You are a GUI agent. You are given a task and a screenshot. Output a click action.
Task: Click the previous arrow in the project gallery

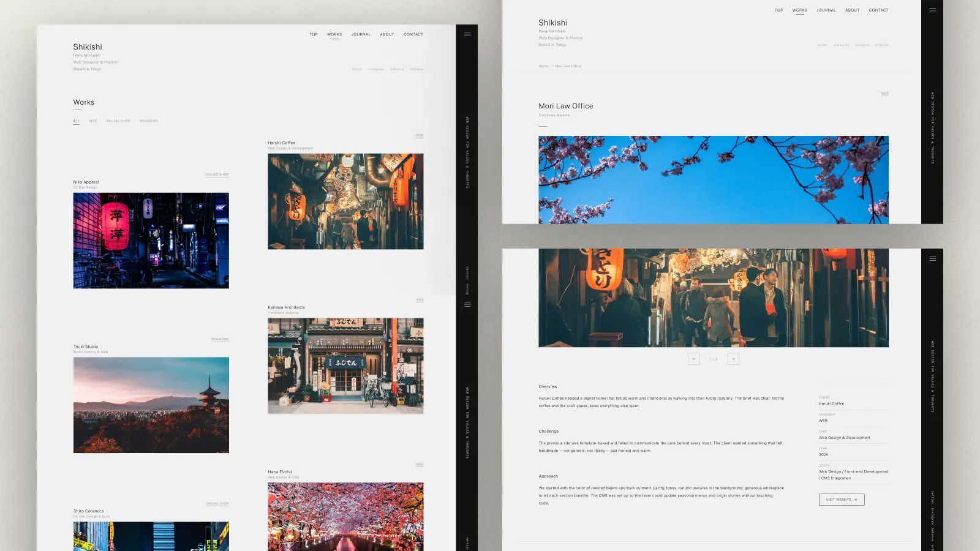tap(693, 358)
